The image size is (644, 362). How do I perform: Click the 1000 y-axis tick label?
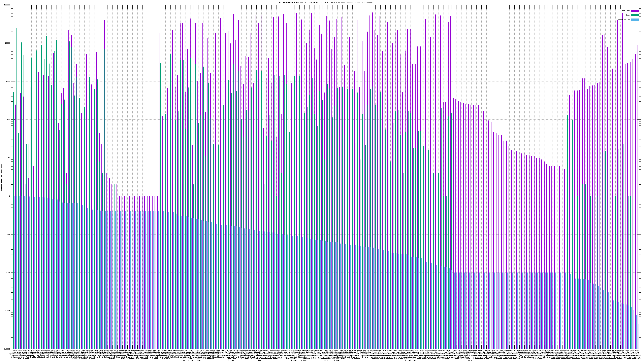[8, 81]
